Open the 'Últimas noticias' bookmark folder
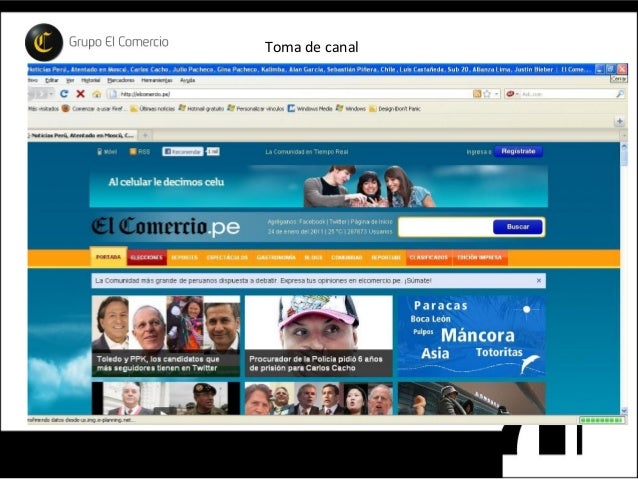The height and width of the screenshot is (479, 638). 152,109
